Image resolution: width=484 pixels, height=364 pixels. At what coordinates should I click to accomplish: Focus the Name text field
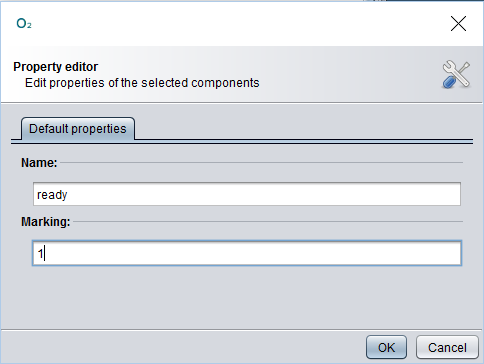(x=247, y=194)
